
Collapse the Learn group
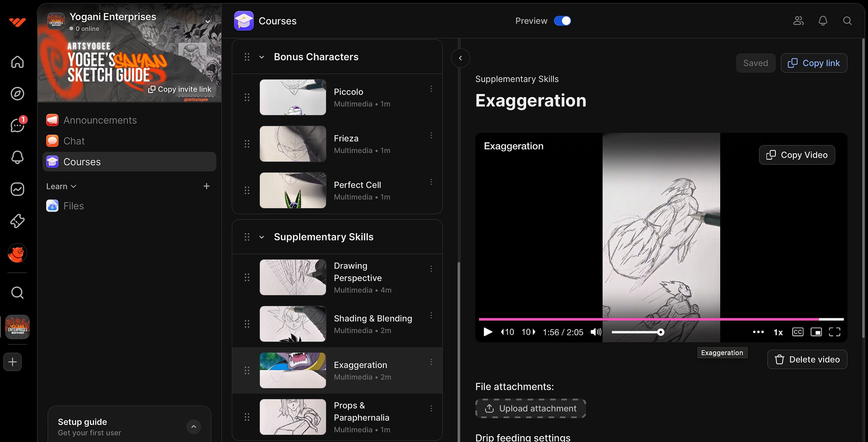pyautogui.click(x=61, y=186)
